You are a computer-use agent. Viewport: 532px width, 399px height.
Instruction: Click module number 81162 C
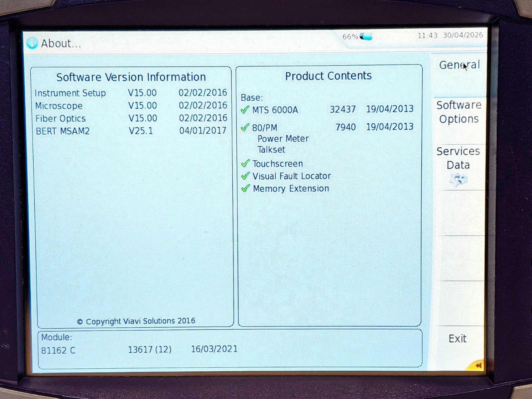(58, 350)
